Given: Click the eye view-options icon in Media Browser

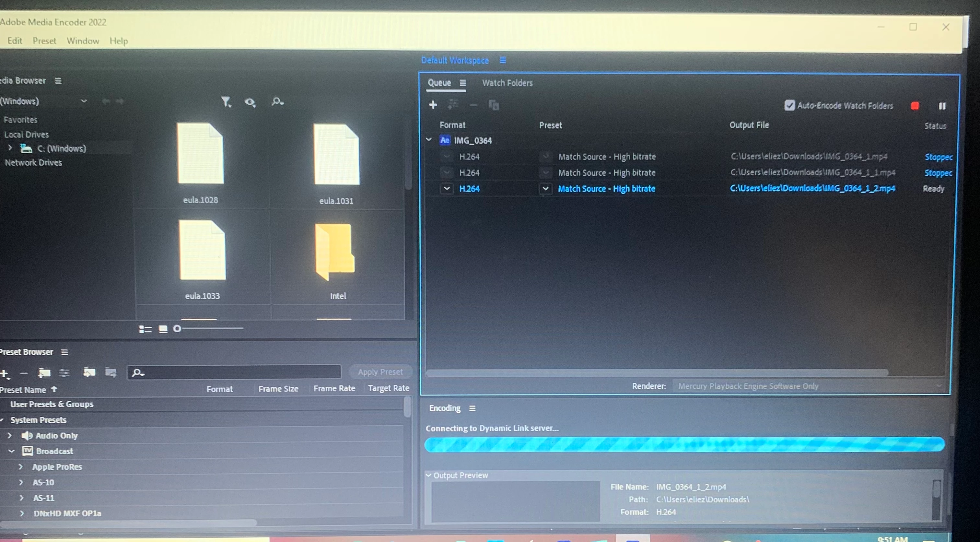Looking at the screenshot, I should 250,102.
